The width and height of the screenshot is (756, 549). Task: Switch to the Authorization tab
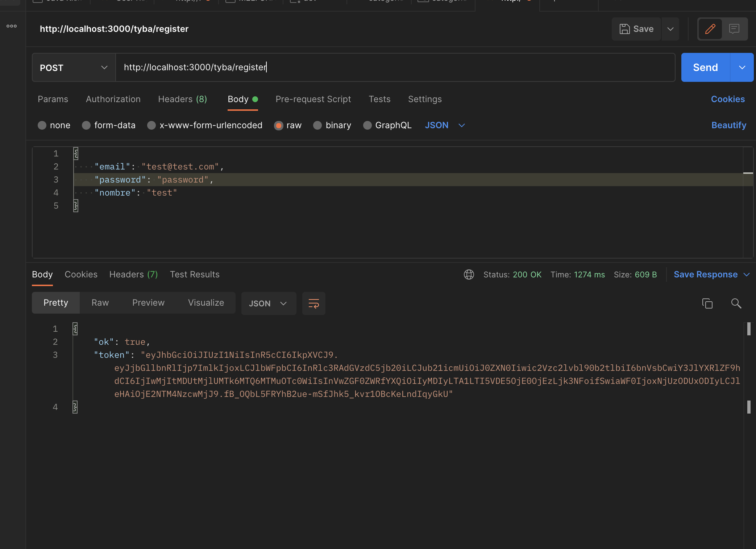point(113,99)
